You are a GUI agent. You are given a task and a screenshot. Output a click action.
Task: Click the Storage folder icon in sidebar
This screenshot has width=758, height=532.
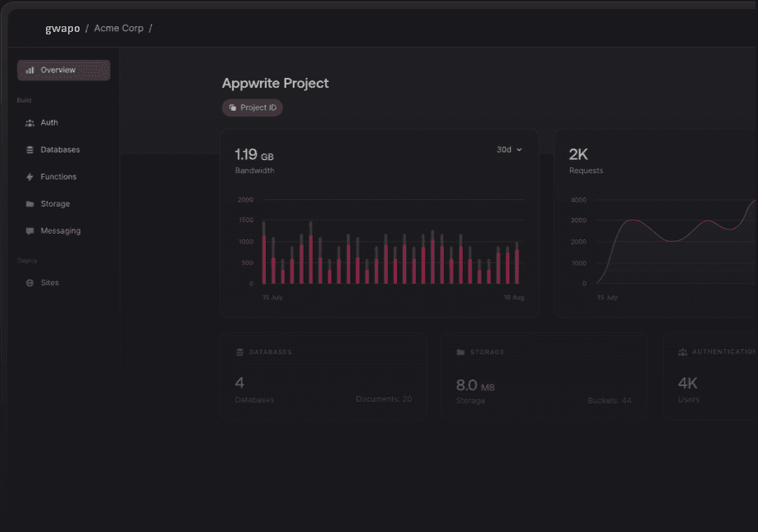pyautogui.click(x=30, y=204)
